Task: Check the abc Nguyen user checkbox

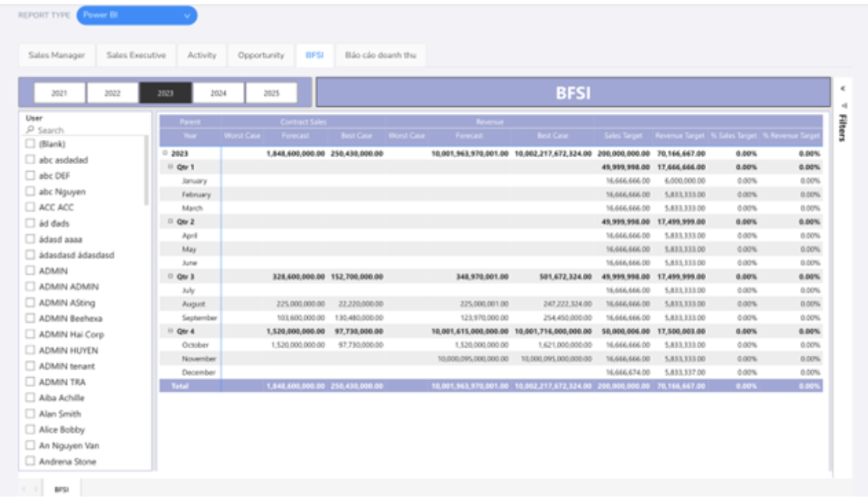Action: point(30,192)
